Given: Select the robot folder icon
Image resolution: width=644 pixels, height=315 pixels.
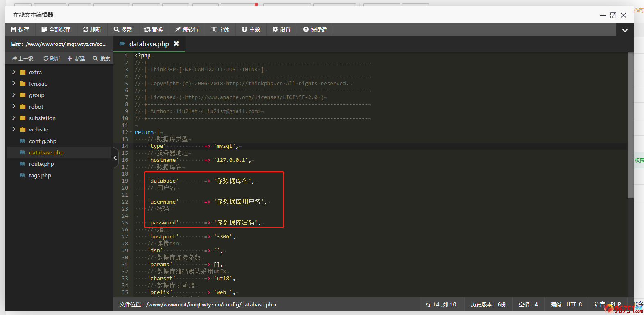Looking at the screenshot, I should pos(23,107).
